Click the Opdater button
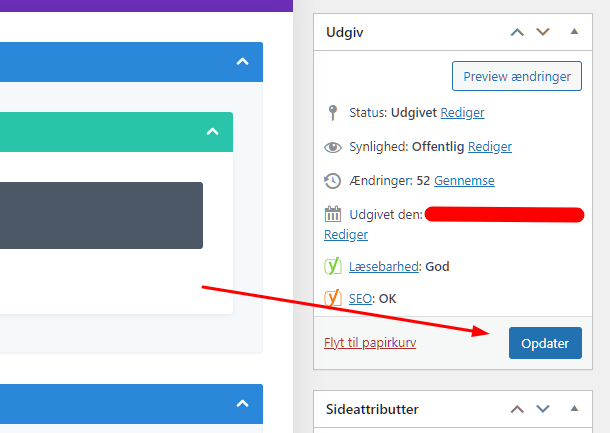The width and height of the screenshot is (610, 433). click(545, 343)
